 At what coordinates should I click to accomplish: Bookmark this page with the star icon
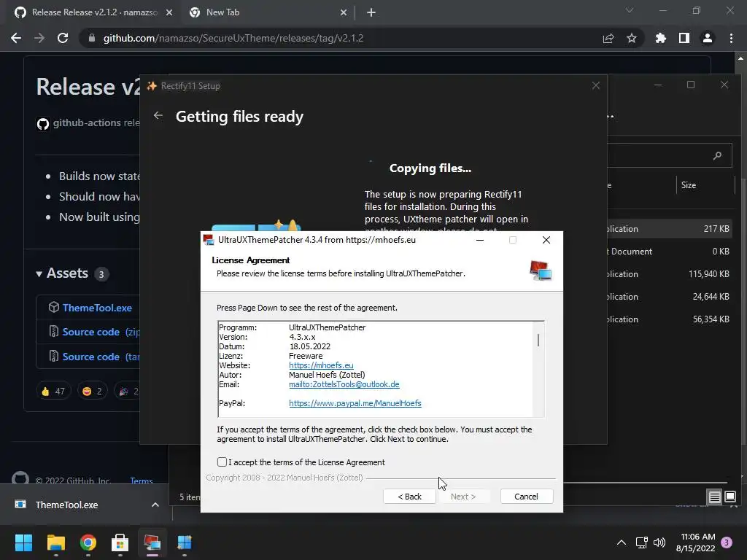(632, 38)
